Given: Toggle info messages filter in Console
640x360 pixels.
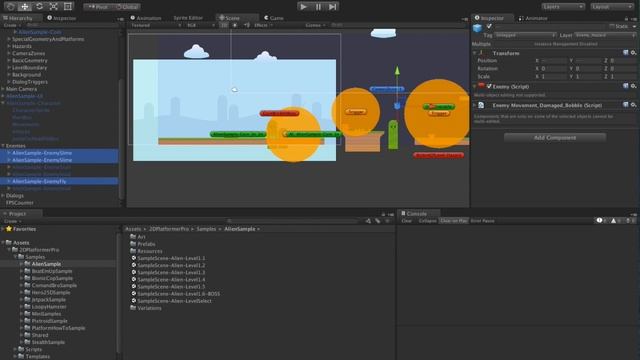Looking at the screenshot, I should [x=602, y=221].
